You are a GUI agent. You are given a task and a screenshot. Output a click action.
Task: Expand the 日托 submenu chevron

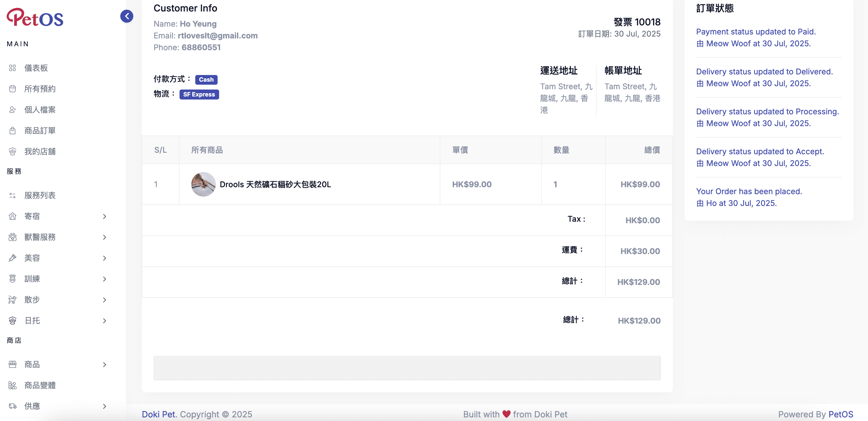pos(105,321)
